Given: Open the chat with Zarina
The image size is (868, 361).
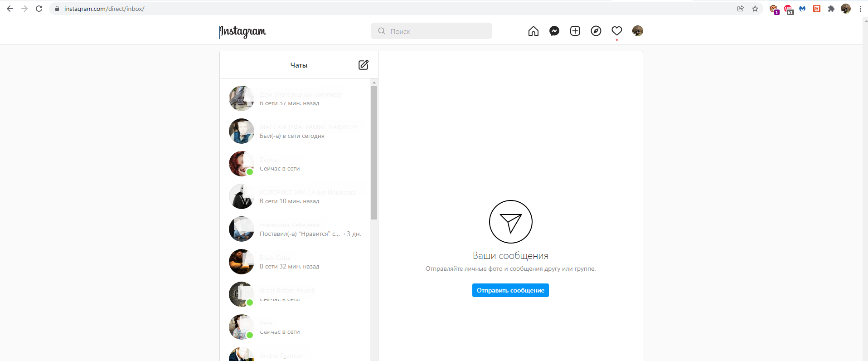Looking at the screenshot, I should tap(295, 164).
